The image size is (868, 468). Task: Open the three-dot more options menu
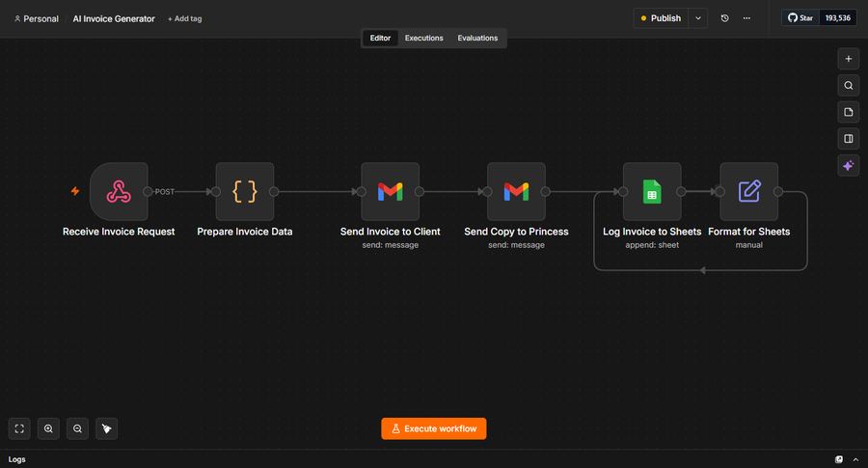coord(746,18)
